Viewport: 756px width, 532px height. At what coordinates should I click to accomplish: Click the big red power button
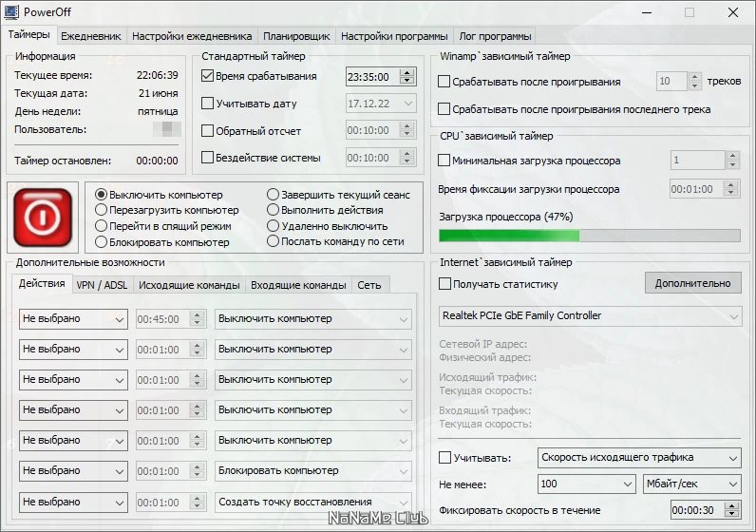click(43, 218)
